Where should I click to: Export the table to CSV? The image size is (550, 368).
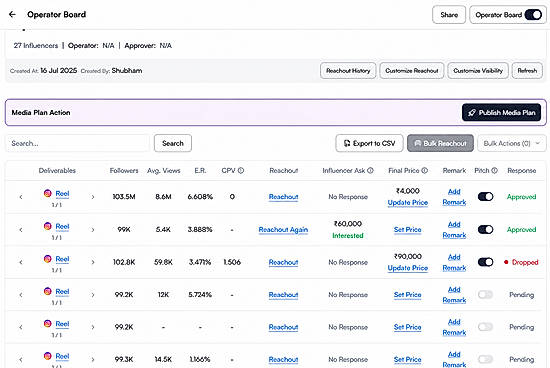tap(369, 143)
